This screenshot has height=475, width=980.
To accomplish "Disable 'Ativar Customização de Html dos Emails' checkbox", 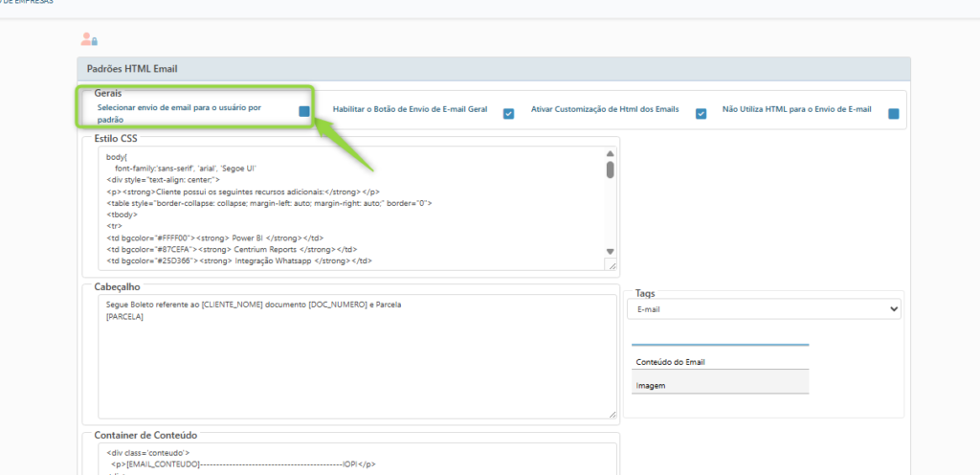I will click(701, 114).
